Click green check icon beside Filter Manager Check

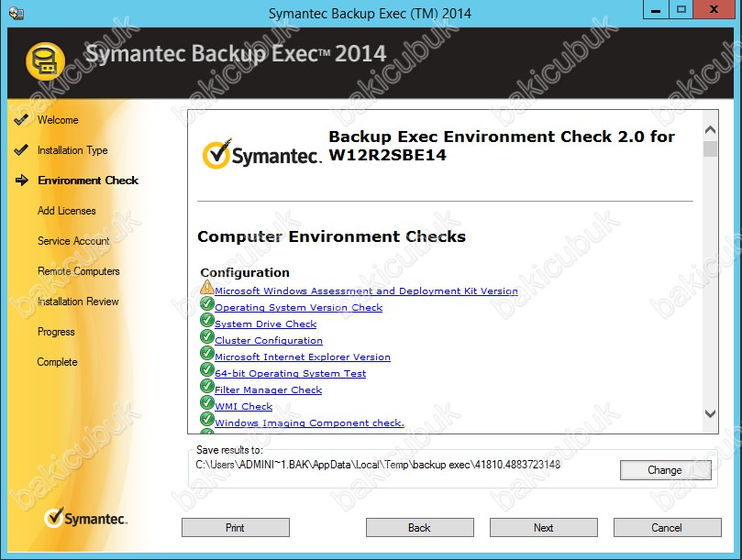[x=206, y=388]
